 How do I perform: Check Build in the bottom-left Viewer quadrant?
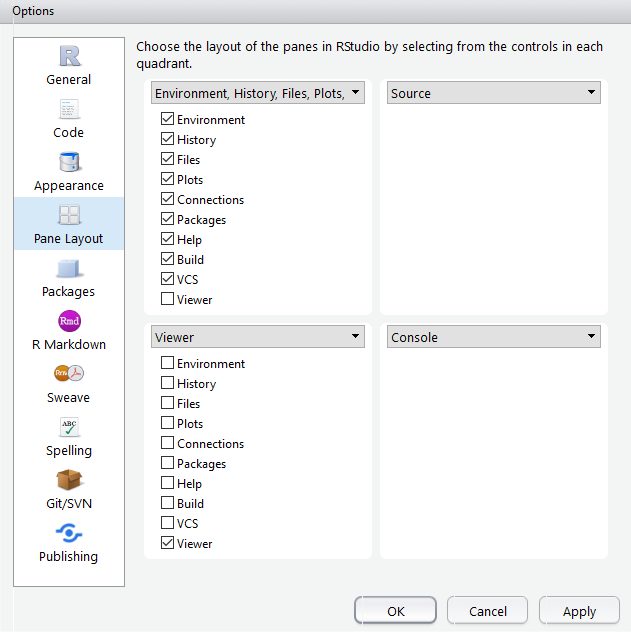point(167,503)
